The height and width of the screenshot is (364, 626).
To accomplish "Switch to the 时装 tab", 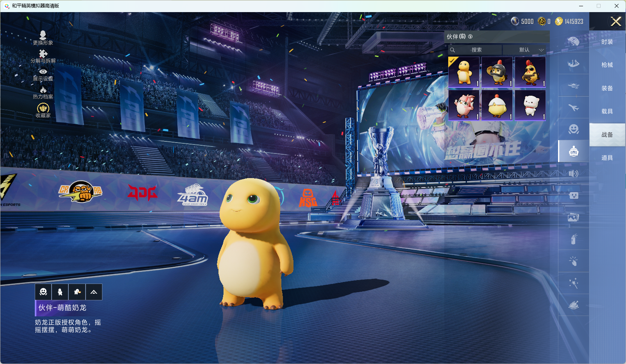I will pyautogui.click(x=607, y=42).
